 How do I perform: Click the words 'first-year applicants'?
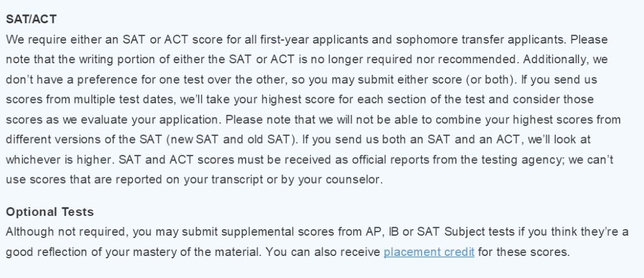coord(314,40)
